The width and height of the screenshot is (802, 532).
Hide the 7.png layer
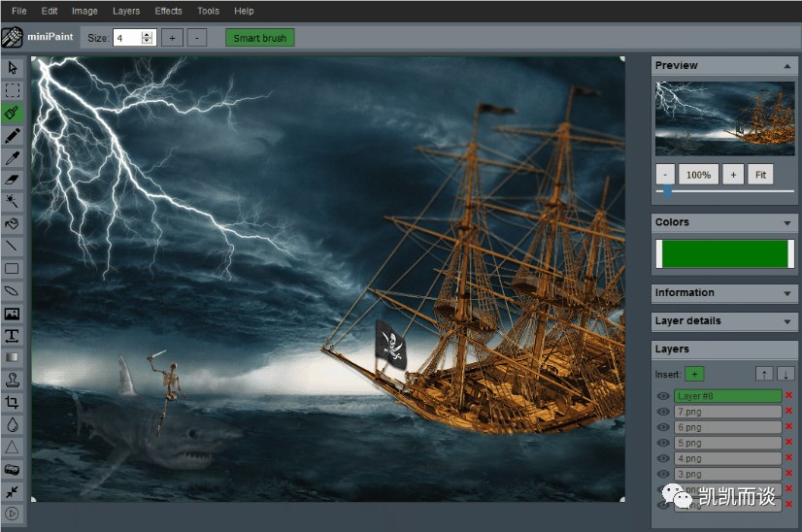tap(663, 412)
